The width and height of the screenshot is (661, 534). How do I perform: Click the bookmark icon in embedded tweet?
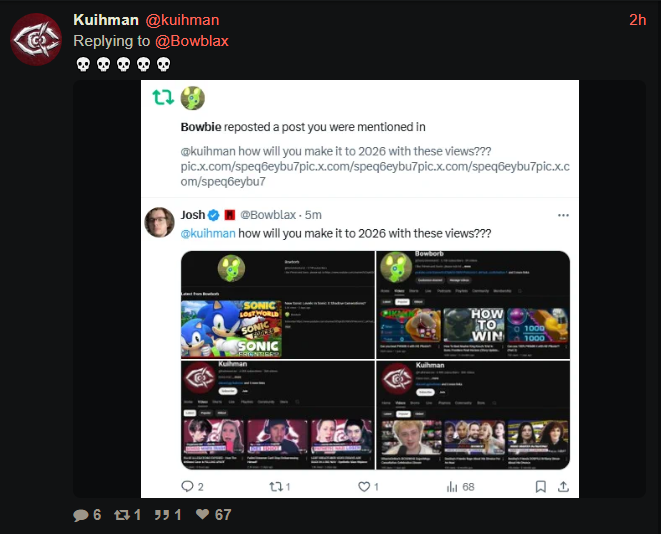[x=540, y=487]
